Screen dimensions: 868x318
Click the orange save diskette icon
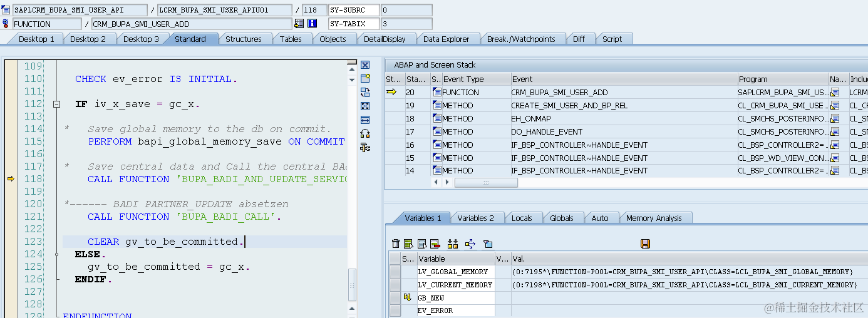tap(646, 244)
